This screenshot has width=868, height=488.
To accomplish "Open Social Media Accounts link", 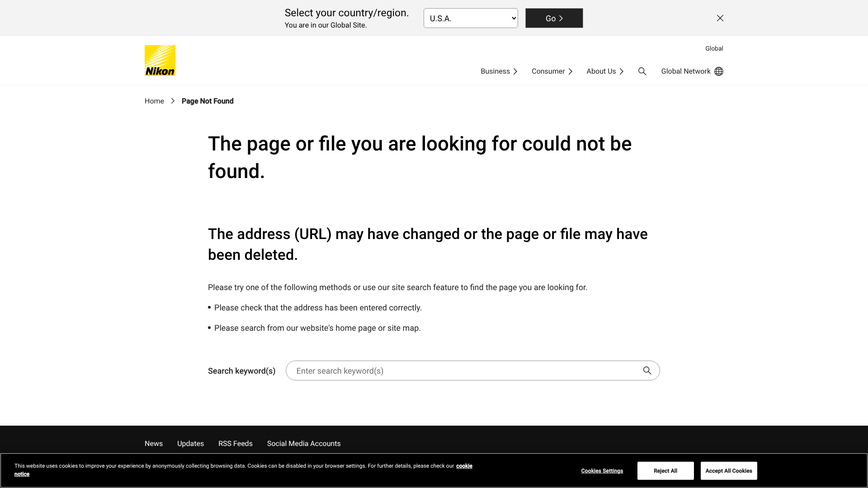I will 304,444.
